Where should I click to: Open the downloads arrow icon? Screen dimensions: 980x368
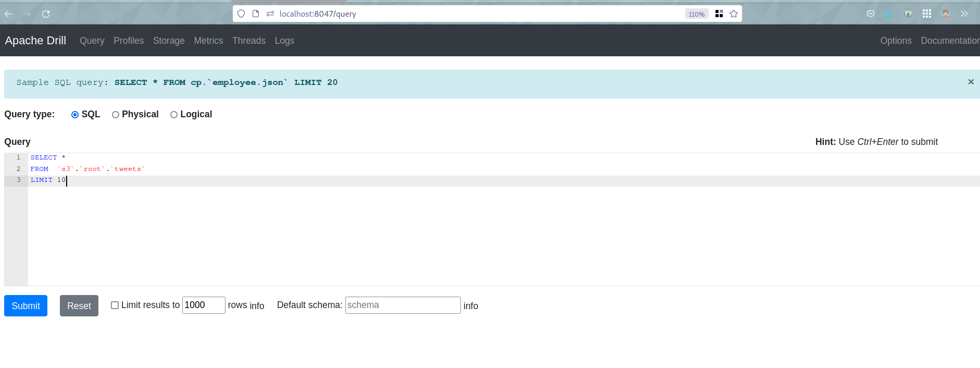click(889, 14)
